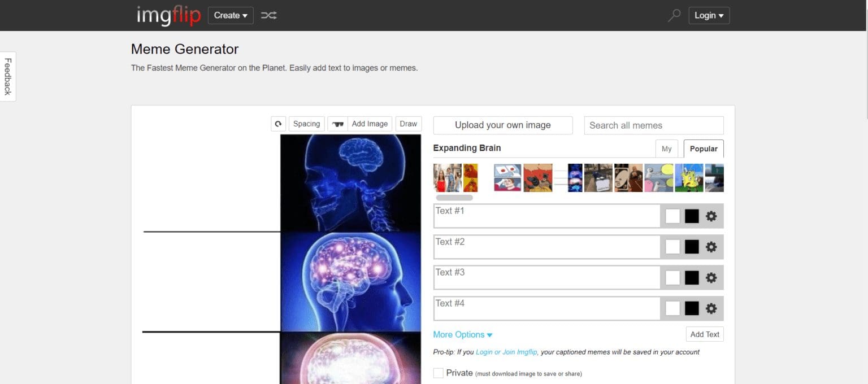
Task: Open settings gear for Text #1
Action: click(x=711, y=216)
